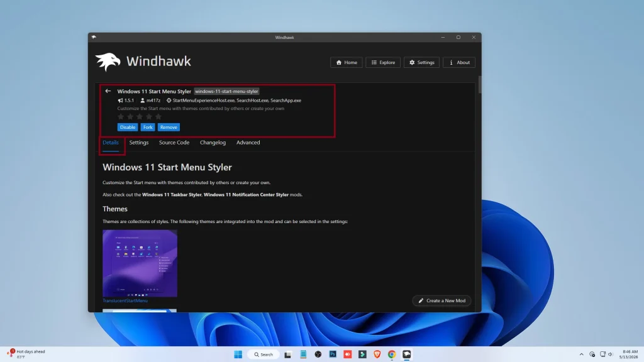This screenshot has height=362, width=644.
Task: Click the megaphone version icon next to 1.5.1
Action: click(x=120, y=101)
